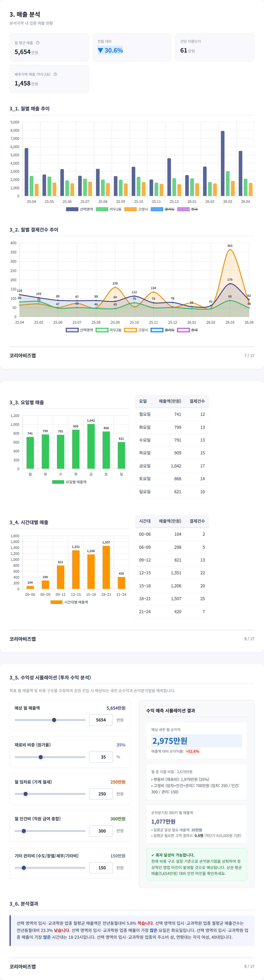Click the 1,458 만원 배후지역 value
The width and height of the screenshot is (264, 980).
[26, 83]
